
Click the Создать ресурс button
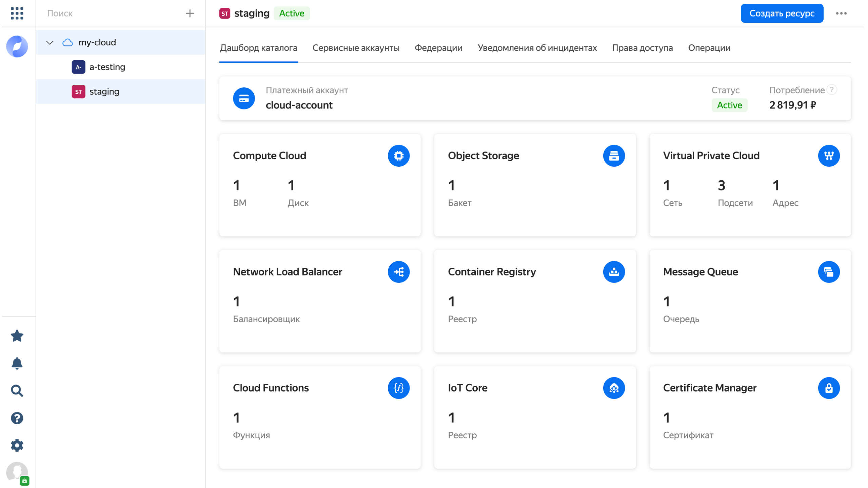pos(782,13)
